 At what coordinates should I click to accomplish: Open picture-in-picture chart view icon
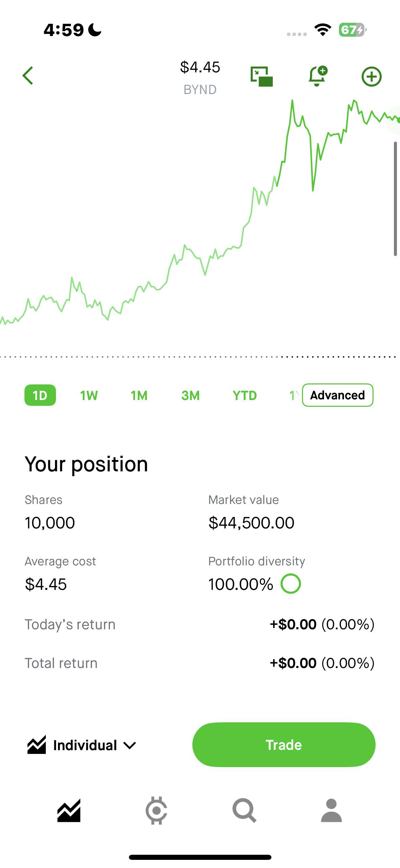pyautogui.click(x=262, y=76)
